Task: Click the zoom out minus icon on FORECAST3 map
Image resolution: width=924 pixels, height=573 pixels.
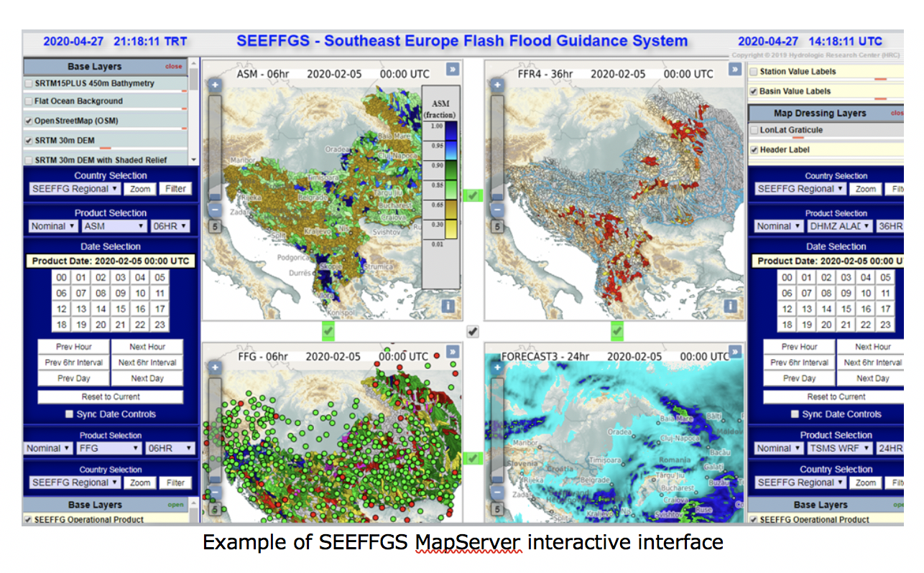Action: coord(496,493)
